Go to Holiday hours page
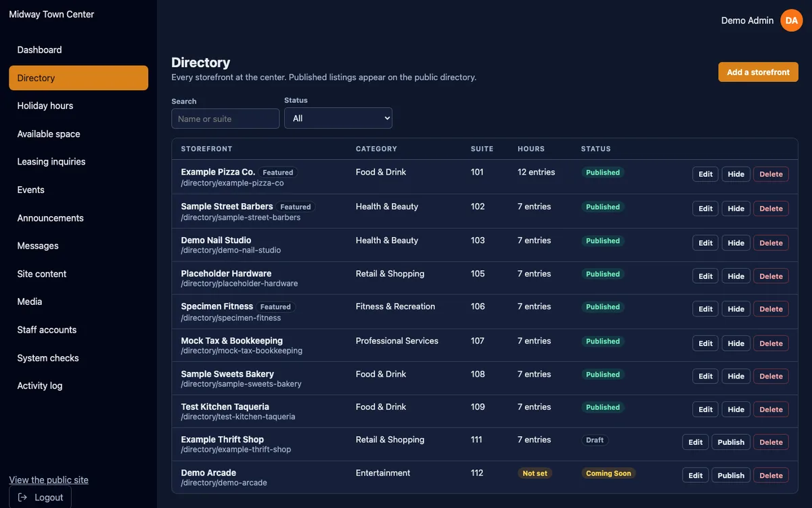 pos(78,106)
